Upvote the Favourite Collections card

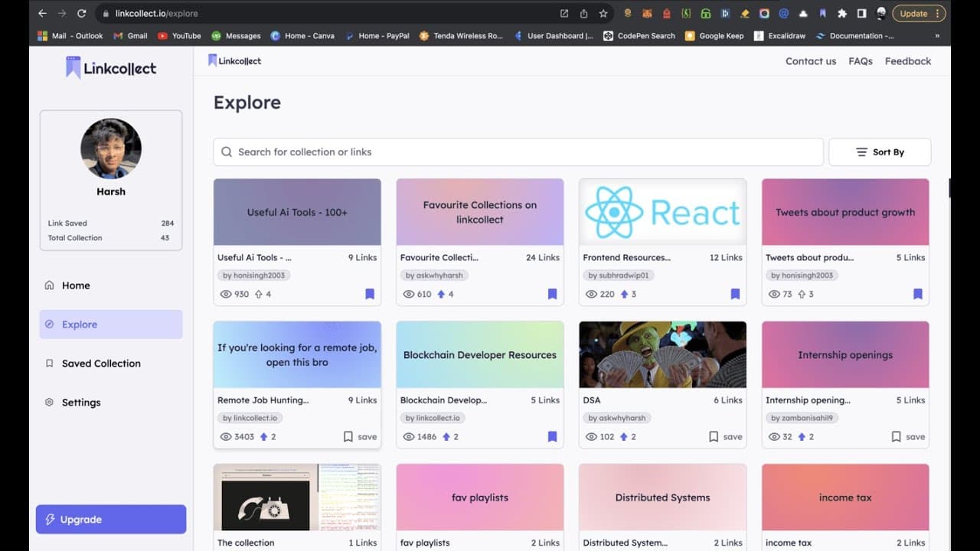click(441, 294)
